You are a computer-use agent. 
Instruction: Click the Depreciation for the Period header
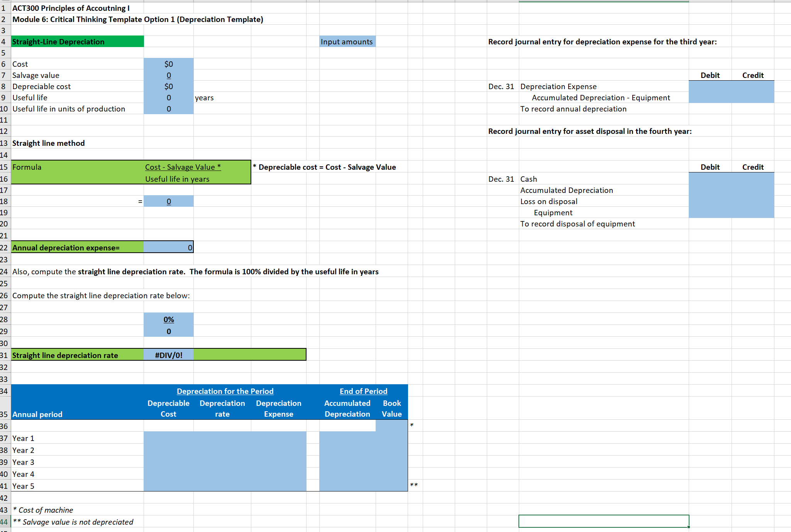coord(225,391)
